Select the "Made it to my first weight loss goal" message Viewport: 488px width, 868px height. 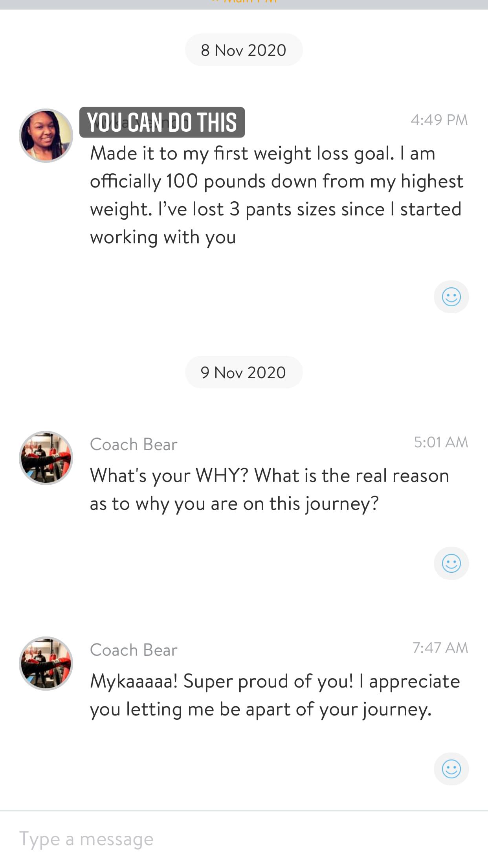point(275,195)
